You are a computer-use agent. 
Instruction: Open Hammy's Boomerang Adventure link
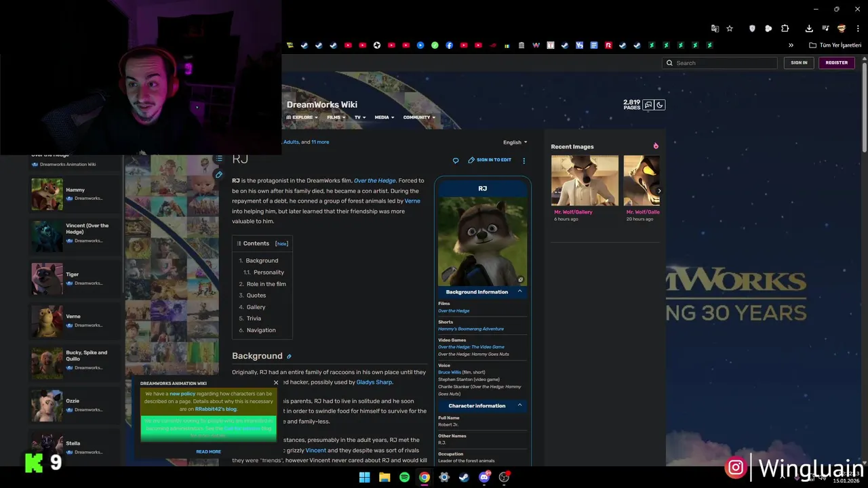[x=471, y=329]
